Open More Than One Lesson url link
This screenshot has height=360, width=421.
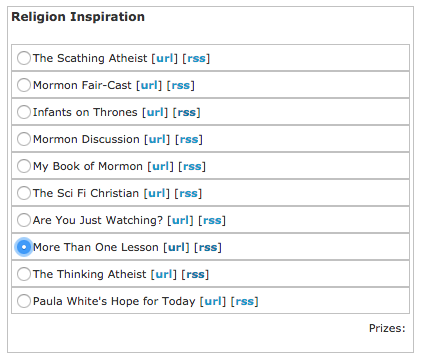176,247
